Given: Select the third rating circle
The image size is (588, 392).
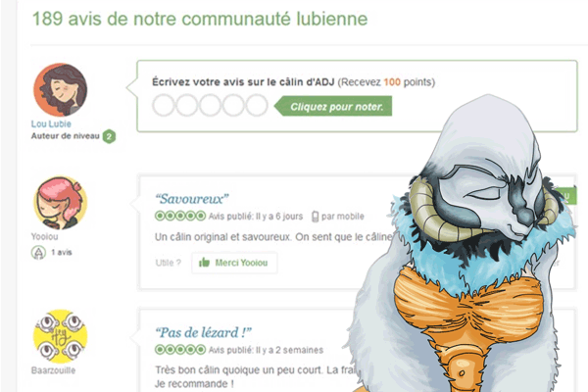Looking at the screenshot, I should (210, 106).
